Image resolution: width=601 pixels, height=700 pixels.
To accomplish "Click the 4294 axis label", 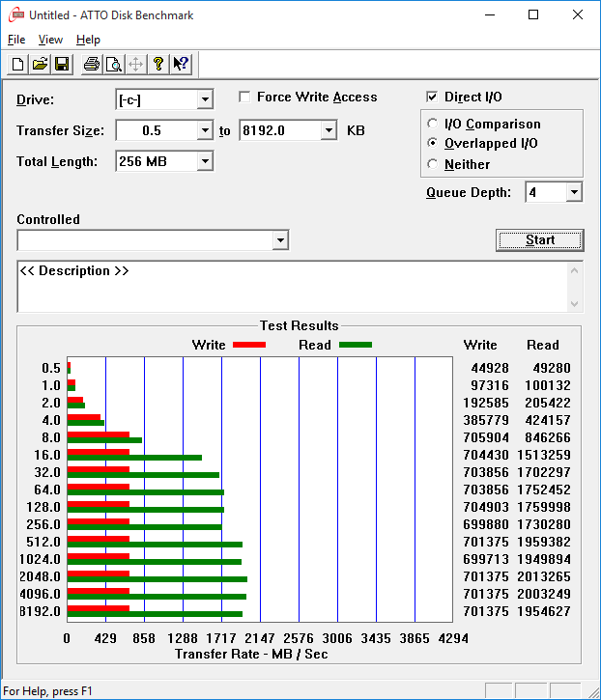I will pyautogui.click(x=453, y=638).
